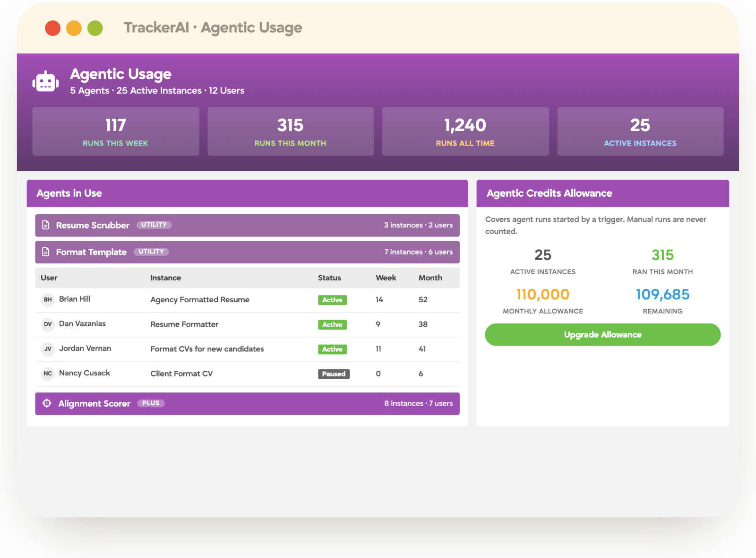Expand the Resume Scrubber agent row

coord(247,226)
